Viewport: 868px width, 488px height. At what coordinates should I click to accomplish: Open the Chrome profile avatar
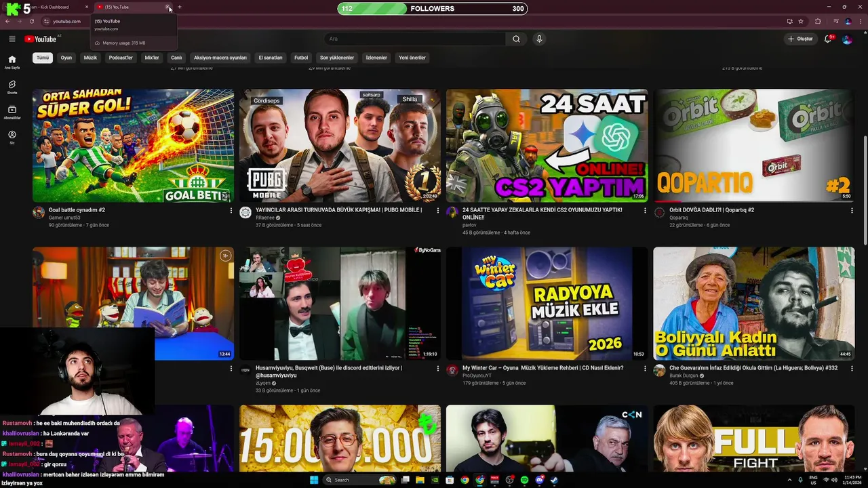click(x=848, y=21)
